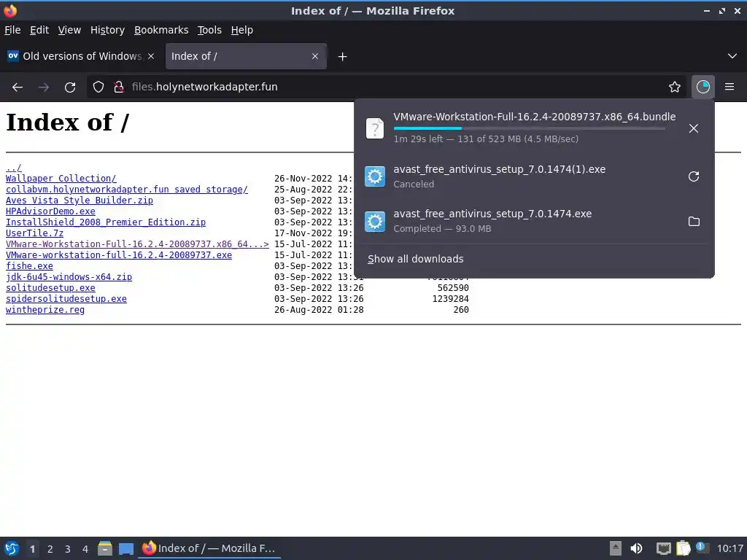The height and width of the screenshot is (560, 747).
Task: Open the Tools menu
Action: 209,30
